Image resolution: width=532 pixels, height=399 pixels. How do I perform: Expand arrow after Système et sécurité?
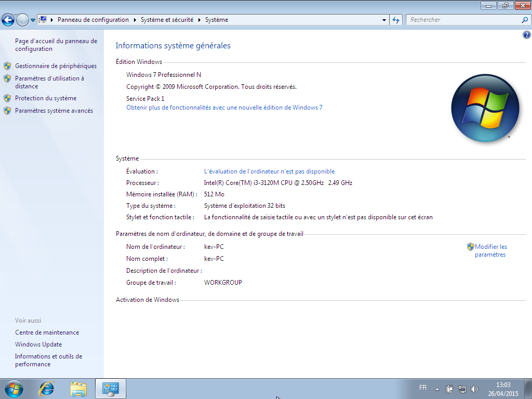pos(199,20)
